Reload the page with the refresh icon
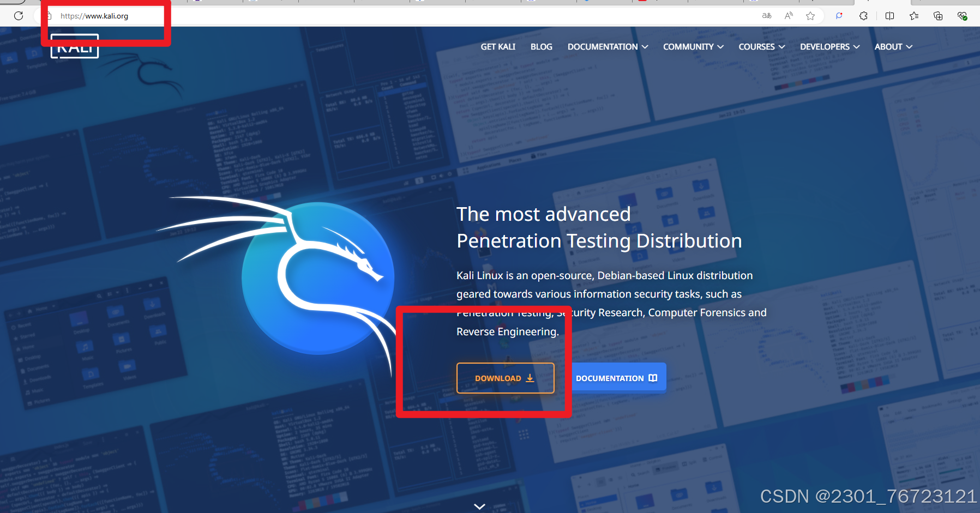980x513 pixels. pos(19,16)
